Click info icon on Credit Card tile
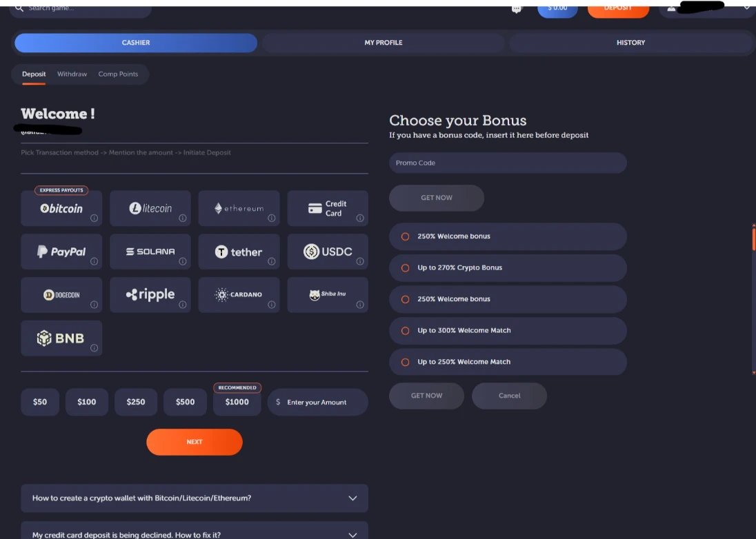The height and width of the screenshot is (539, 756). 360,218
